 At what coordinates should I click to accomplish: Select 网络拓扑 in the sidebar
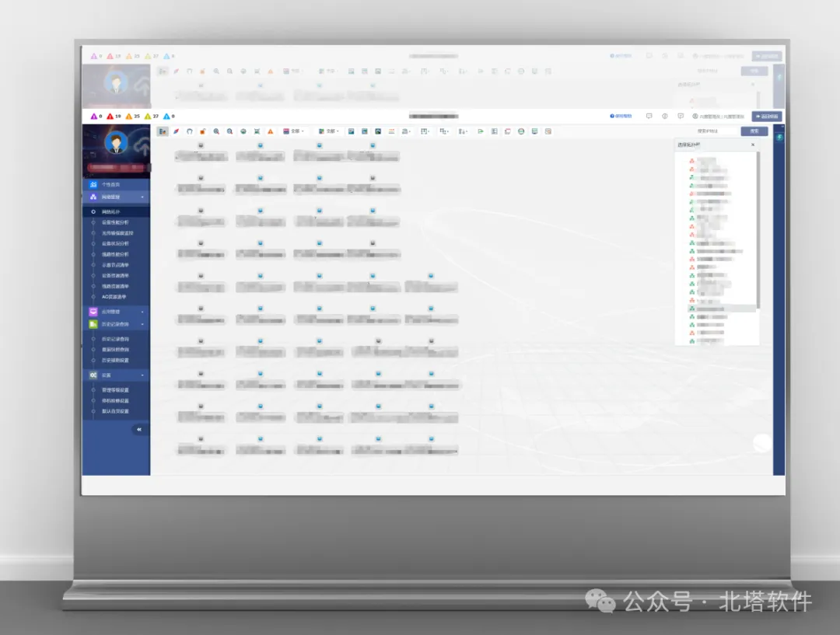(x=116, y=212)
